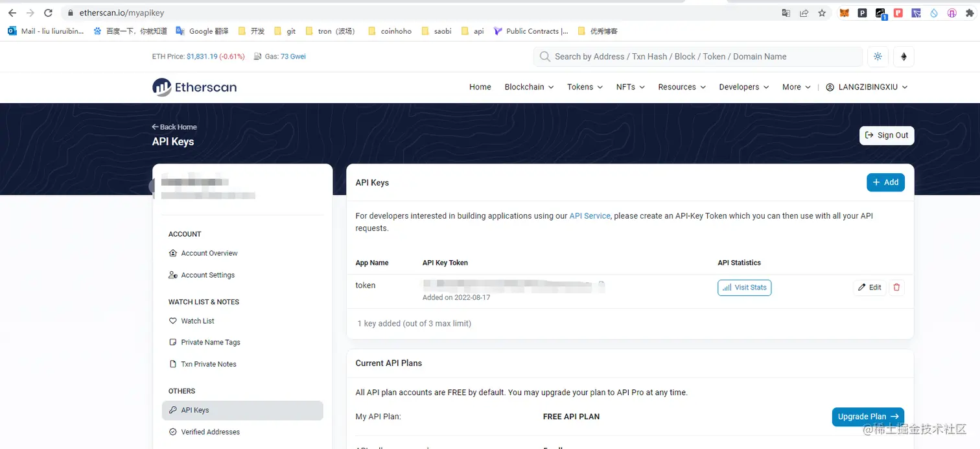Open Home in navigation menu
Viewport: 980px width, 449px height.
click(x=480, y=87)
